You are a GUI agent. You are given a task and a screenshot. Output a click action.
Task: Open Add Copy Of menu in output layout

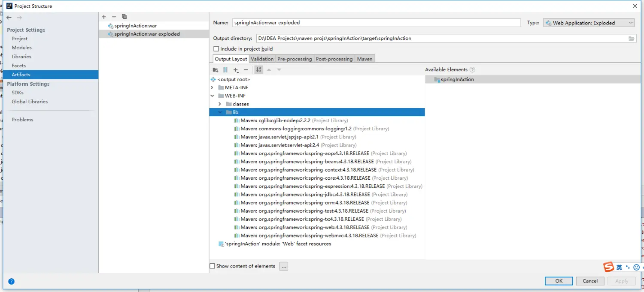[236, 69]
